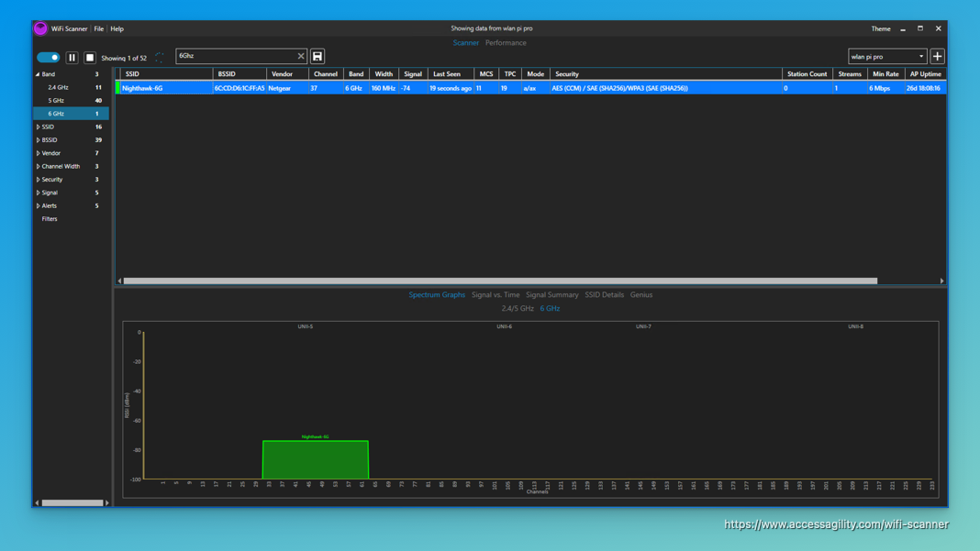Image resolution: width=980 pixels, height=551 pixels.
Task: Click the table scrollbar right arrow
Action: [941, 281]
